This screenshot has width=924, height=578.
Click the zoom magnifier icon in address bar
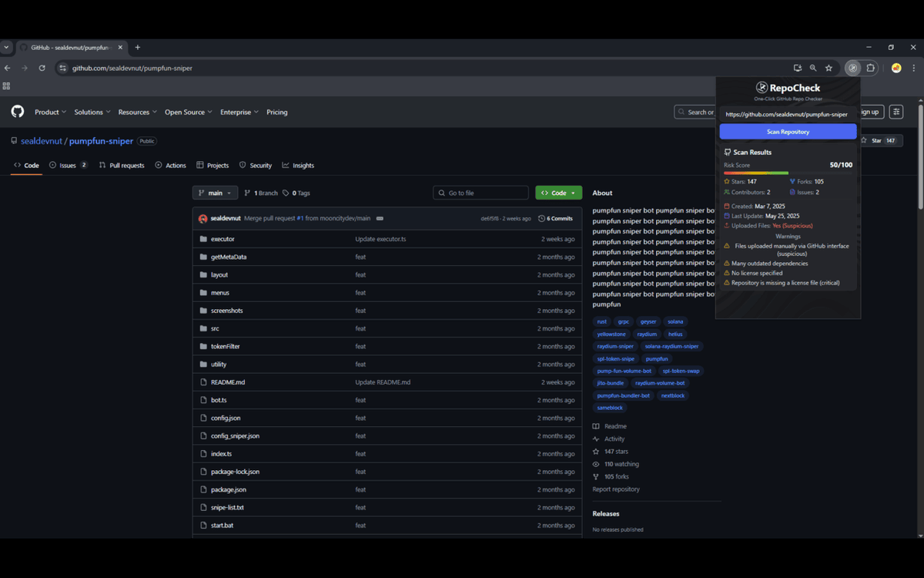(813, 68)
